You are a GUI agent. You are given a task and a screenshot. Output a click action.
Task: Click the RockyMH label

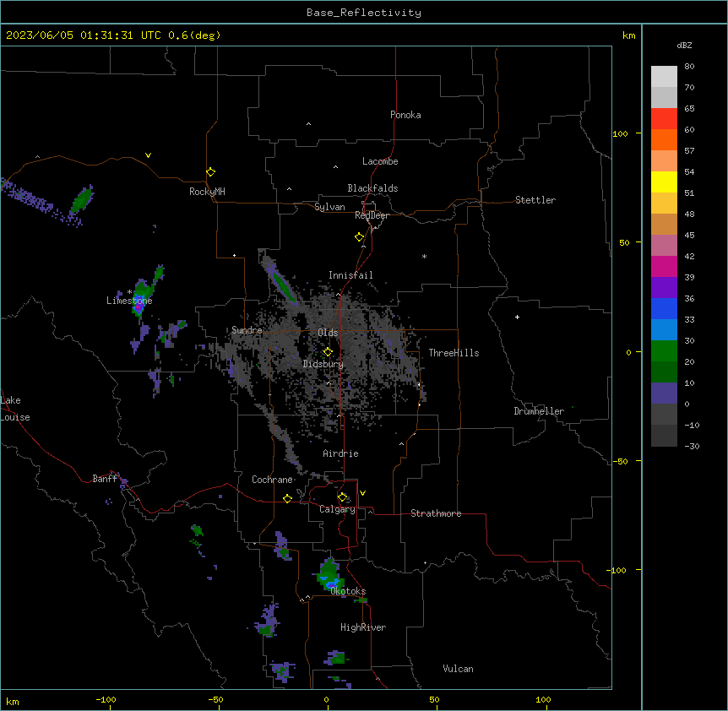click(207, 192)
